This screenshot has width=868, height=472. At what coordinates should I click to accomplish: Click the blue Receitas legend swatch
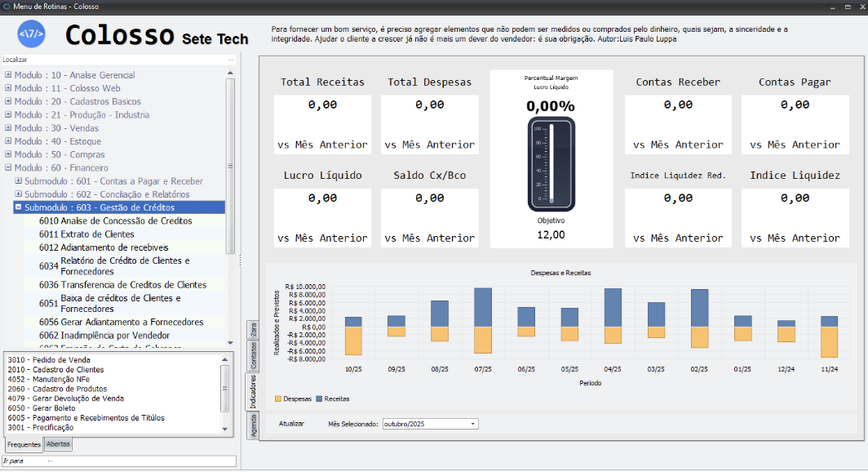click(318, 399)
